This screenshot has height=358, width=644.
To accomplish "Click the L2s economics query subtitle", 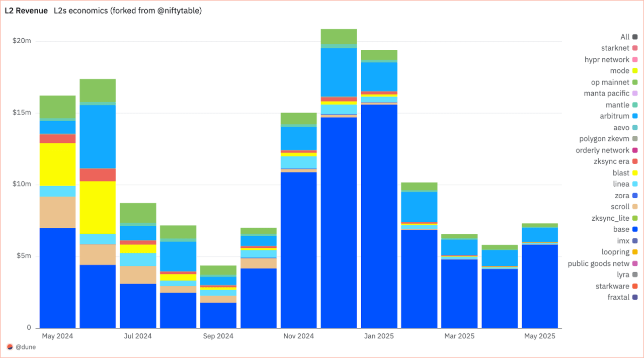I will coord(128,11).
